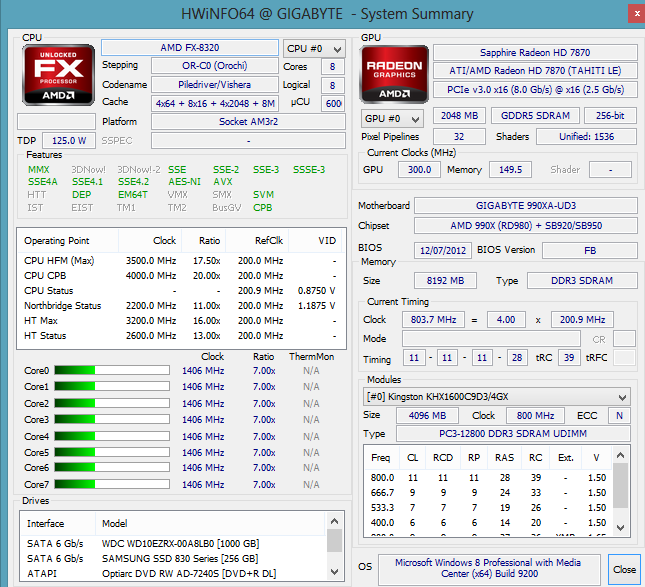
Task: Open the CPU #0 selector dropdown
Action: point(314,49)
